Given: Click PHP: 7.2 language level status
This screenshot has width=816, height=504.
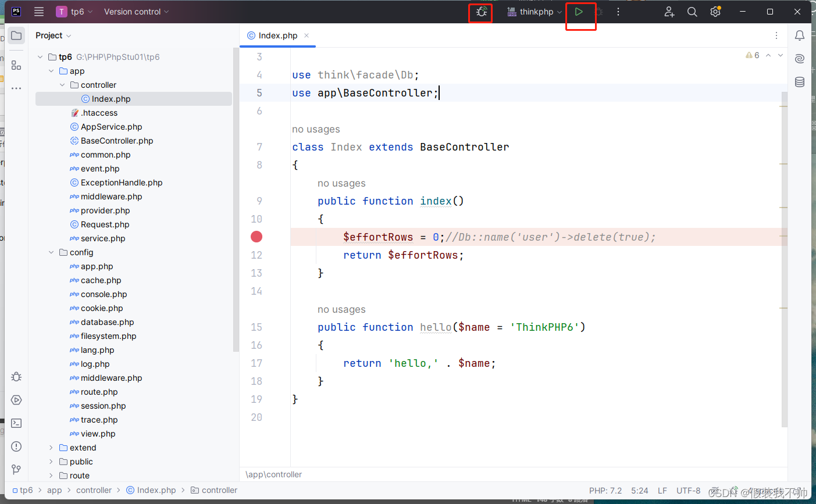Looking at the screenshot, I should coord(605,491).
